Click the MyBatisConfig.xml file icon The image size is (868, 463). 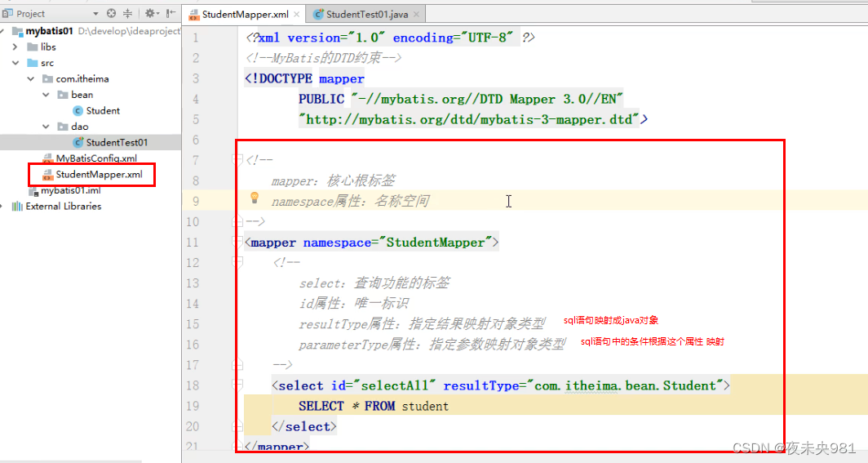47,159
